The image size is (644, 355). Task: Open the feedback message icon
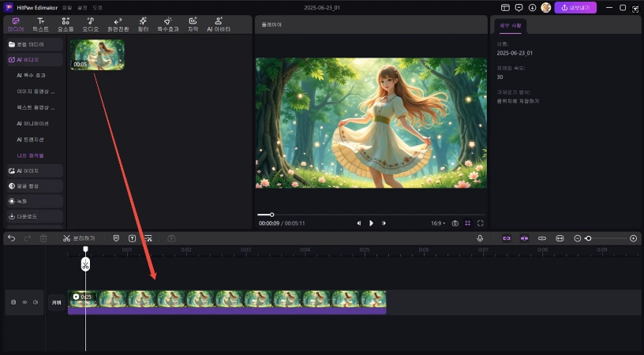pyautogui.click(x=519, y=8)
